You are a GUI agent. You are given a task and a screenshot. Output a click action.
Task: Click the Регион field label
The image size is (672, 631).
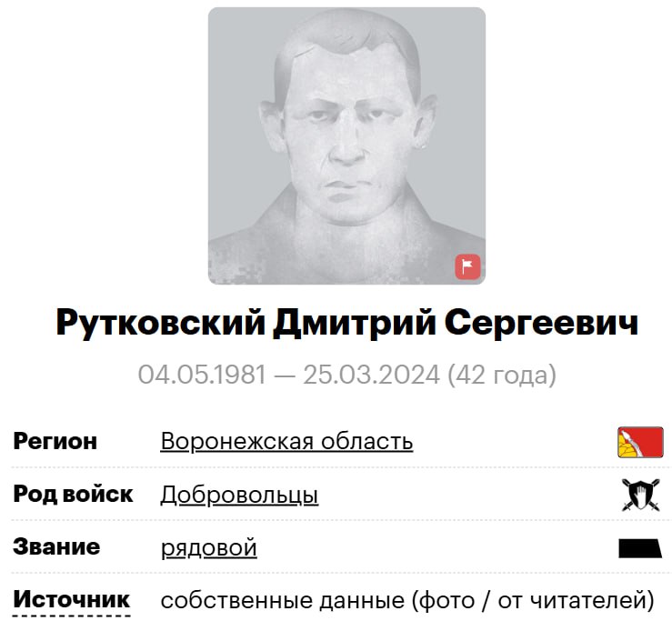point(55,441)
